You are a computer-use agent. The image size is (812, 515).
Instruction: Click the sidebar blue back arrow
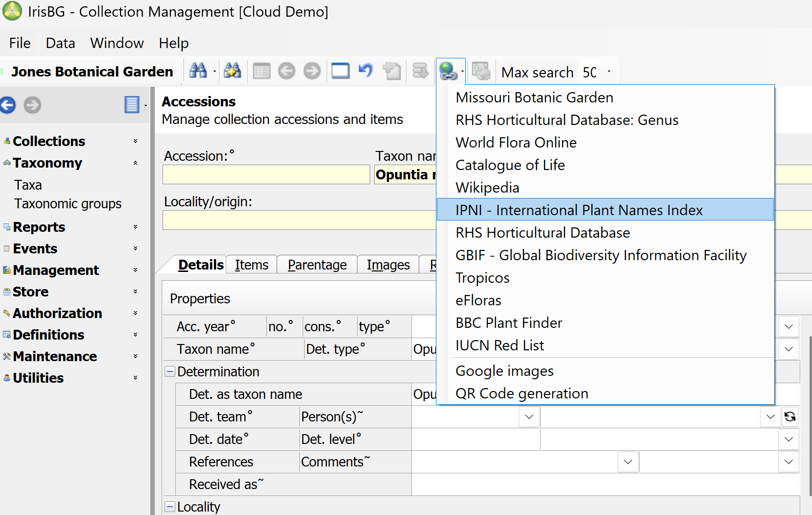click(x=8, y=105)
